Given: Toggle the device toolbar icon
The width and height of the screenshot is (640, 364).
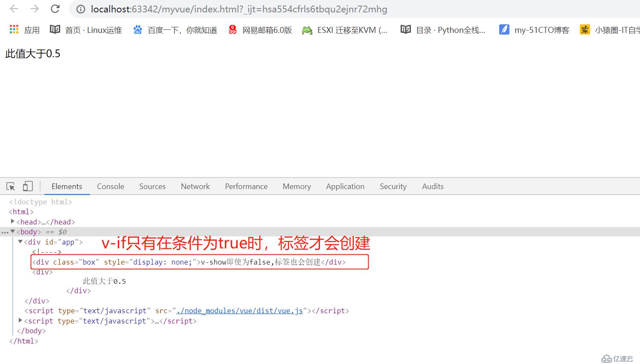Looking at the screenshot, I should point(28,186).
